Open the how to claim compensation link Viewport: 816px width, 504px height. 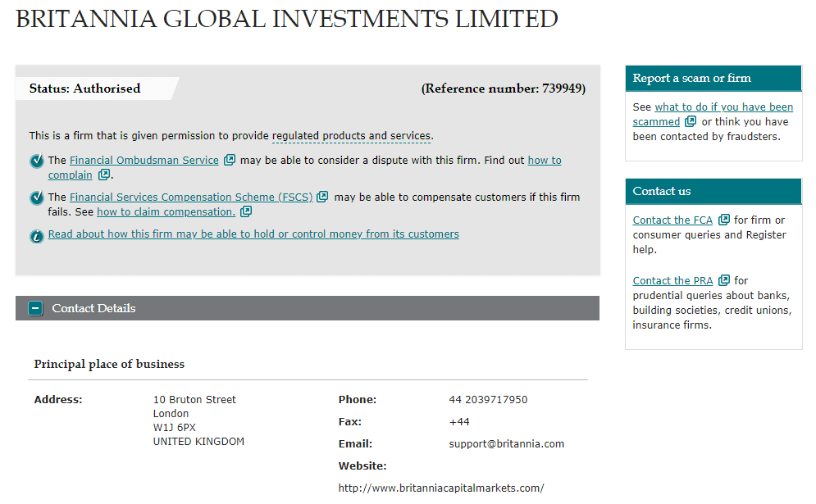pos(164,211)
